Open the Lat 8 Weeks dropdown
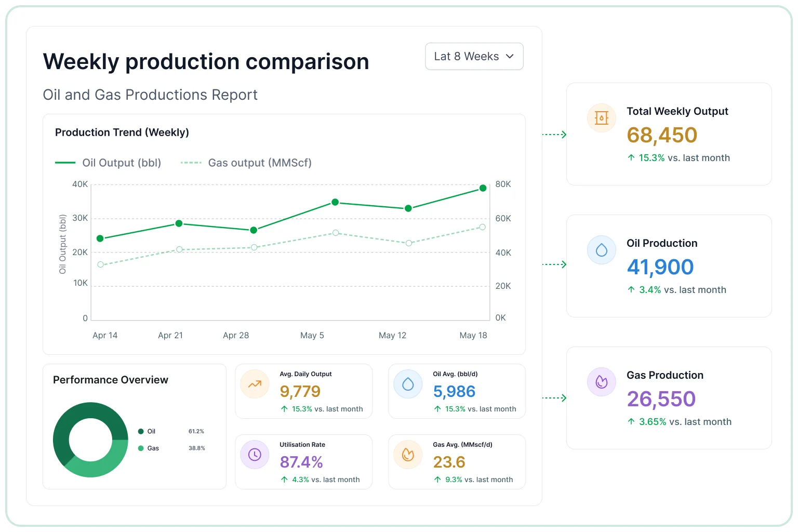 click(x=474, y=56)
